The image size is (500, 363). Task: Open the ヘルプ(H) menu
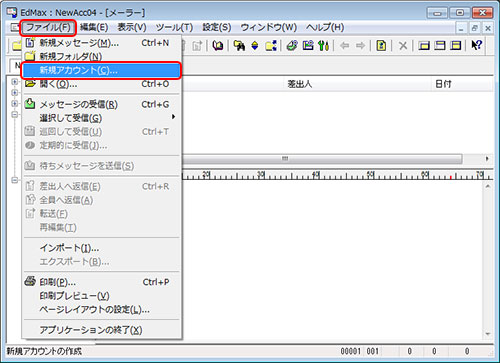(x=325, y=27)
